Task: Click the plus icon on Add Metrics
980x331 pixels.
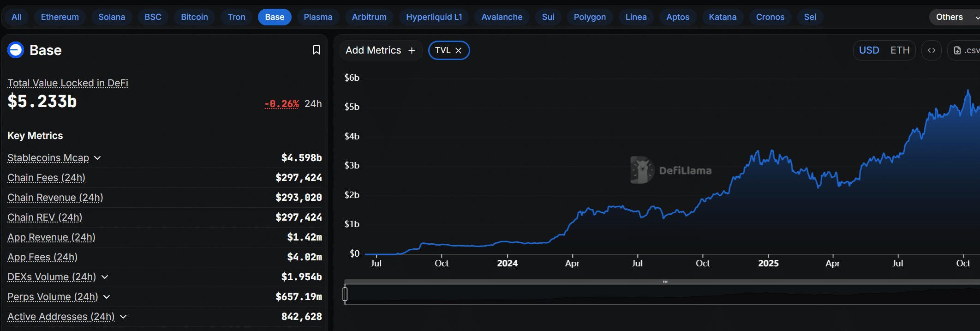Action: pyautogui.click(x=412, y=51)
